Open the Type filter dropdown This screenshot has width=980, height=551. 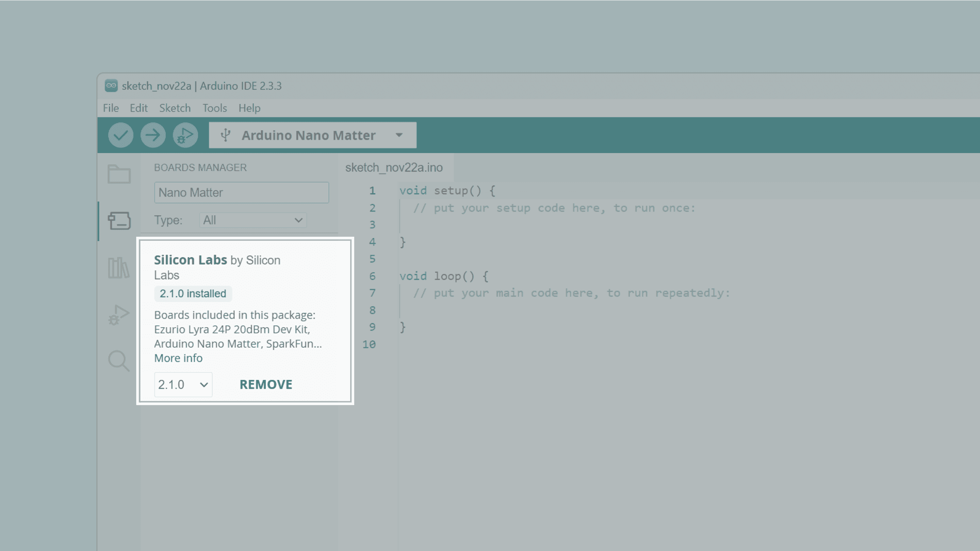[x=252, y=220]
